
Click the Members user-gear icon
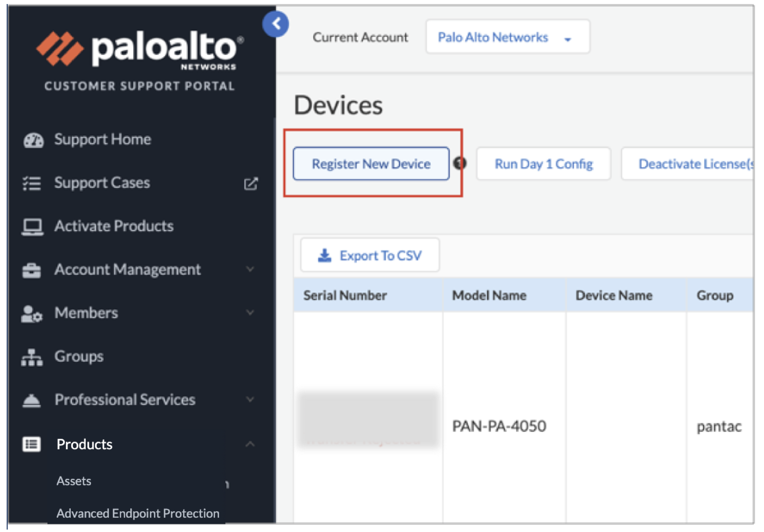pos(31,313)
